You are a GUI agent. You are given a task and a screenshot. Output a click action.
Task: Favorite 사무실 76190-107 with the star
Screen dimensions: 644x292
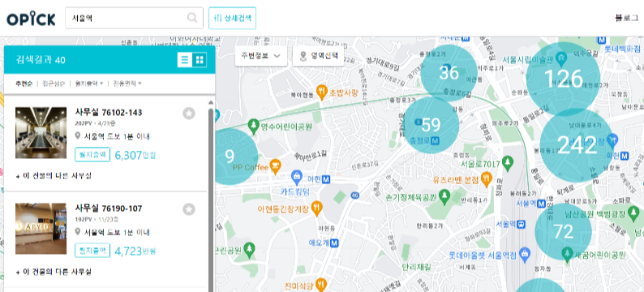coord(189,209)
